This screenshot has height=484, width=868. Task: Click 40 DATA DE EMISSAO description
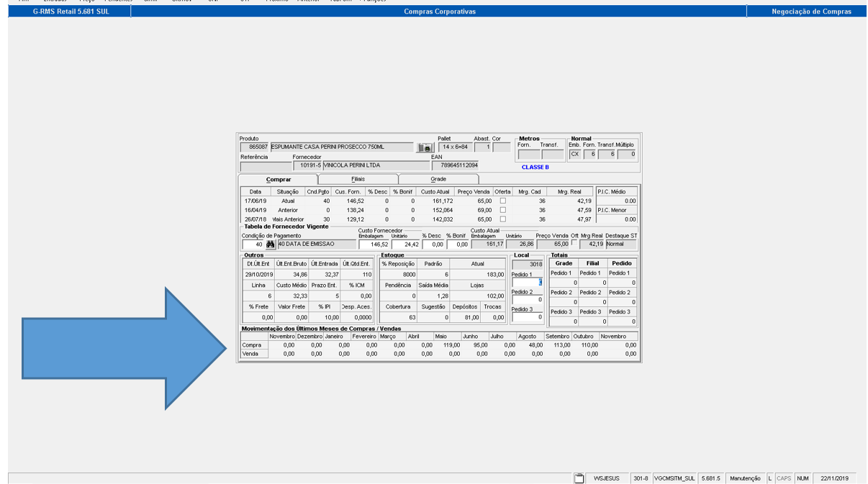coord(317,245)
